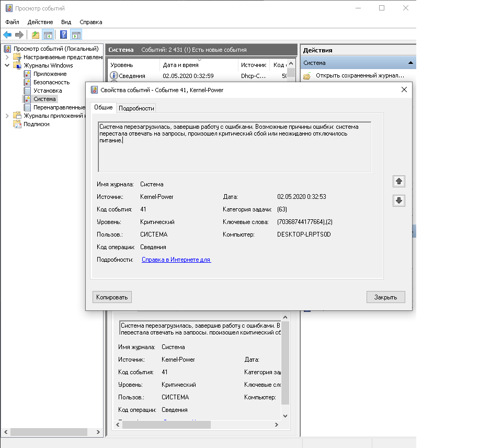Click the preview pane vertical scrollbar thumb
Image resolution: width=502 pixels, height=448 pixels.
coord(285,363)
